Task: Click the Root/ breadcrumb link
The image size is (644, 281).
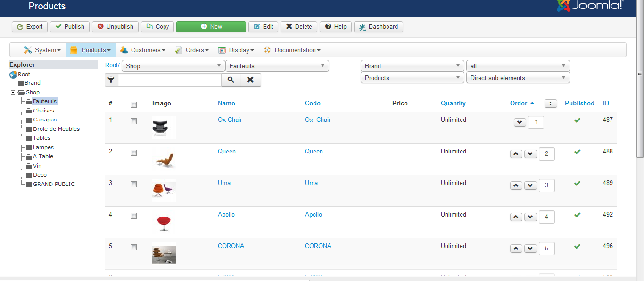Action: (x=112, y=65)
